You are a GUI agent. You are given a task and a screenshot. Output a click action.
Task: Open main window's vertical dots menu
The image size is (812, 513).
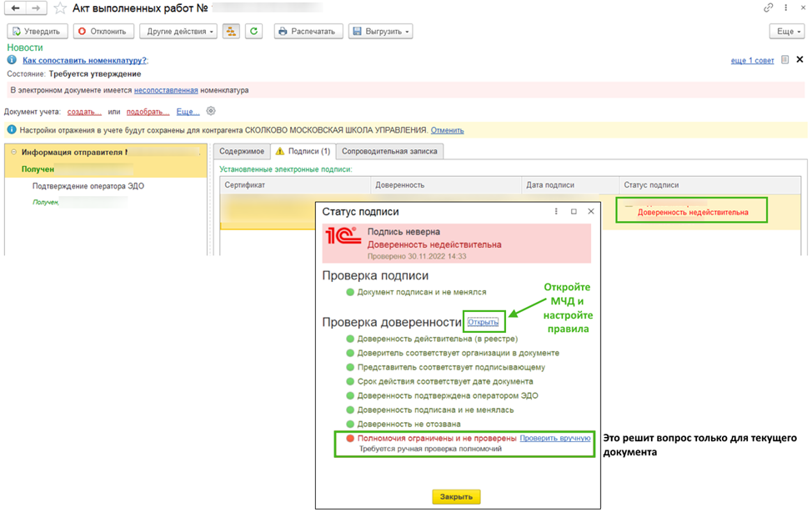pyautogui.click(x=785, y=8)
